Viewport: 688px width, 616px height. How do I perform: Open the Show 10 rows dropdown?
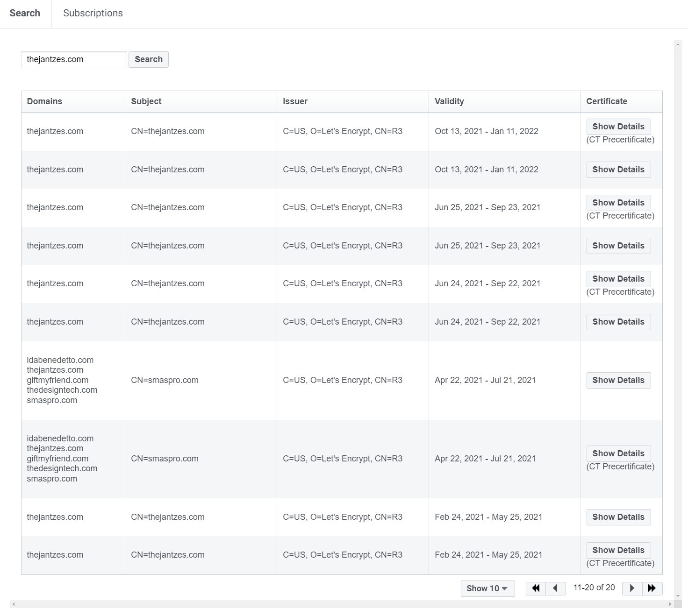487,588
